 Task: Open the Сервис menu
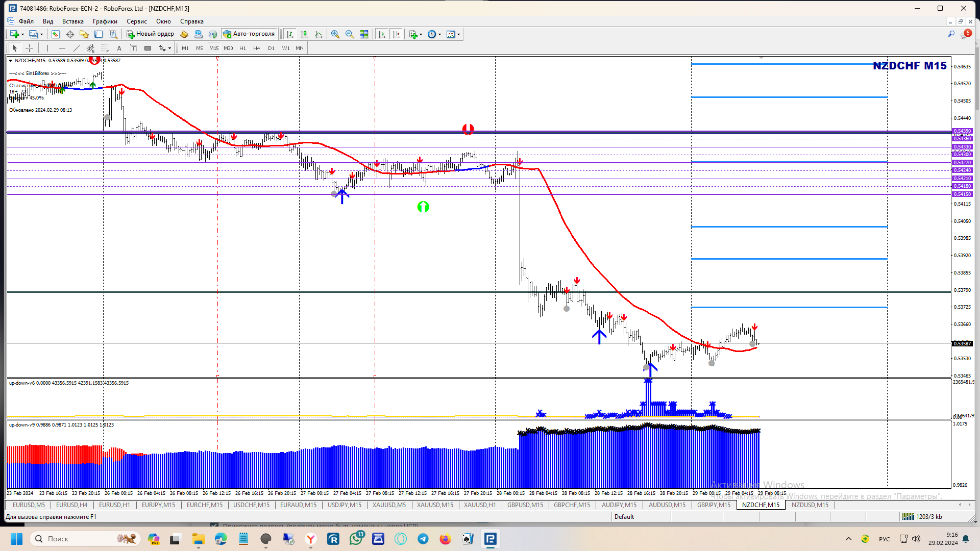coord(136,21)
